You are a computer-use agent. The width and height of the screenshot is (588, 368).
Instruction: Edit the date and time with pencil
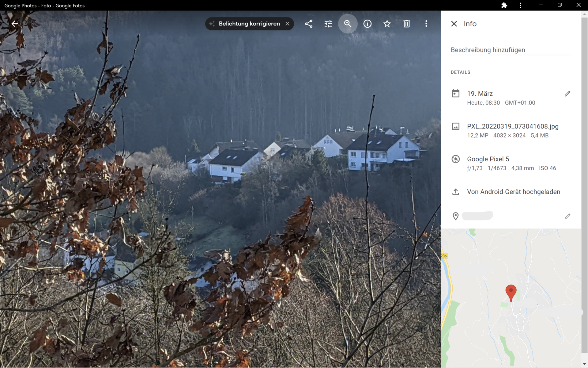coord(567,94)
